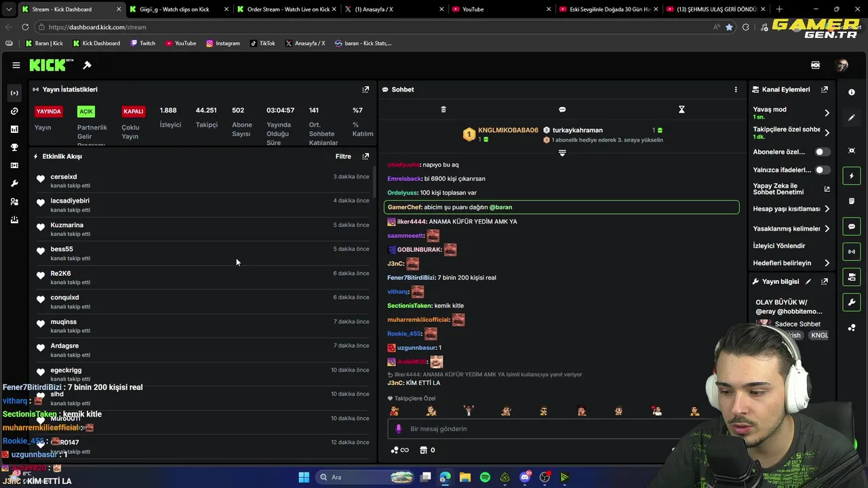
Task: Pop out the Kanal Eylemleri panel
Action: click(x=825, y=89)
